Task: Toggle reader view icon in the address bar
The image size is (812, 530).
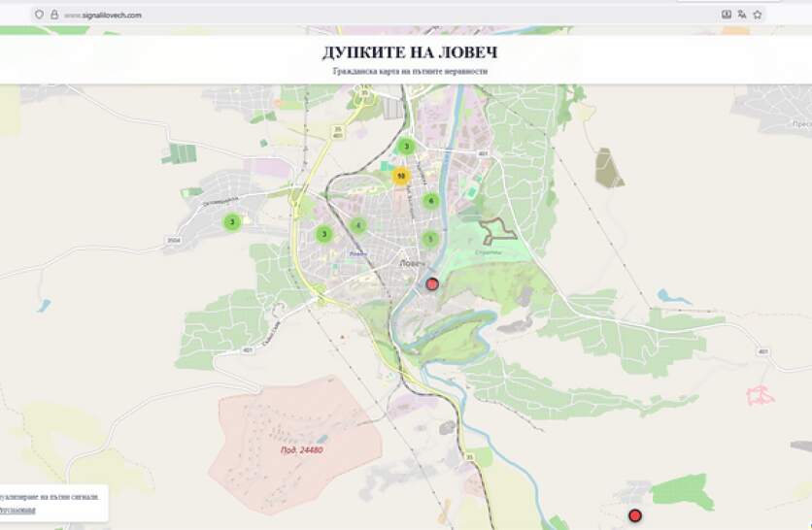Action: (727, 15)
